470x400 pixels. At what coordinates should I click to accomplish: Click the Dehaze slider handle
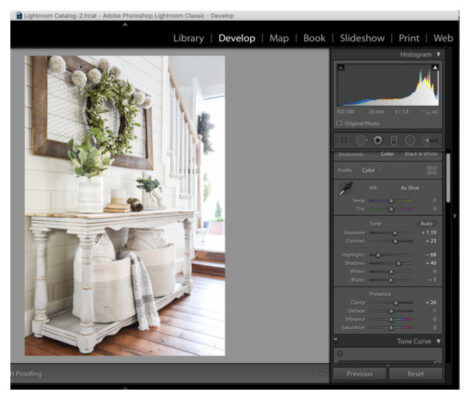click(391, 311)
